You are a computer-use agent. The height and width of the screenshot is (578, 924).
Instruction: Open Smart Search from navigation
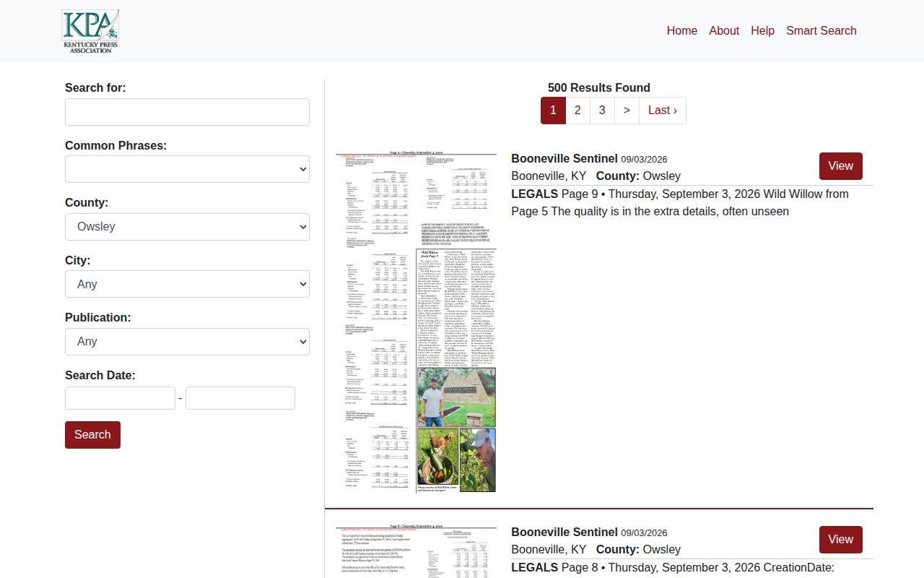click(x=821, y=30)
